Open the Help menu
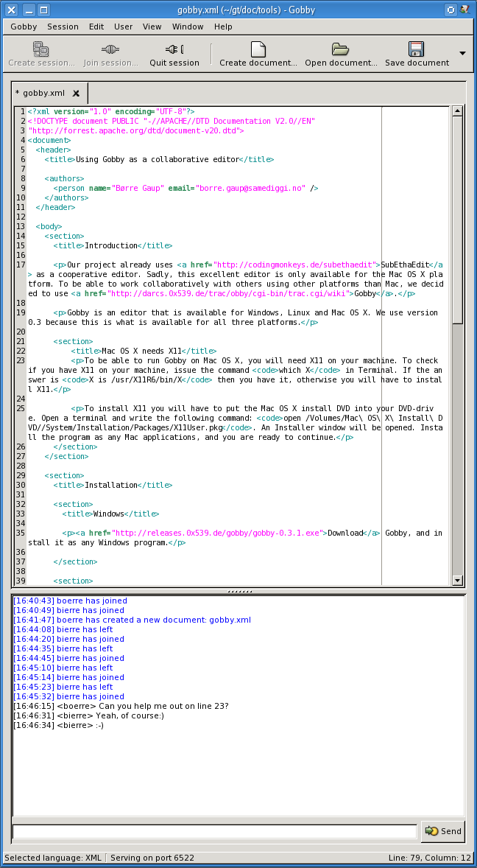Viewport: 477px width, 868px height. (223, 27)
